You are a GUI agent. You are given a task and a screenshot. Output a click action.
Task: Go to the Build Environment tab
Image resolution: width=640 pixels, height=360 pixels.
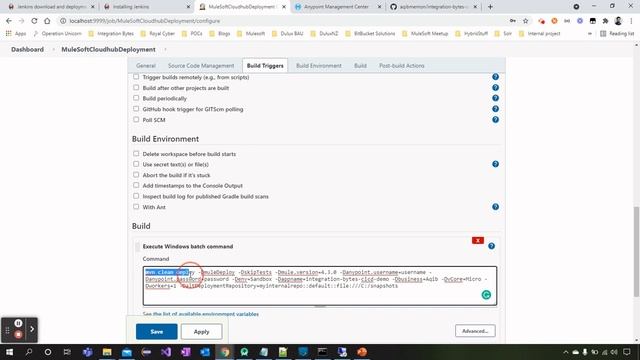coord(319,66)
